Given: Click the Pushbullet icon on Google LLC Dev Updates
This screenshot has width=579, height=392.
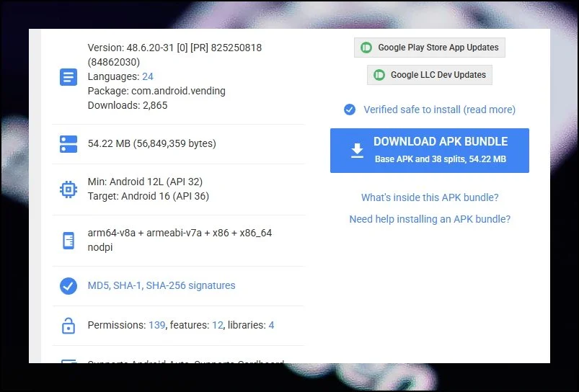Looking at the screenshot, I should (379, 75).
